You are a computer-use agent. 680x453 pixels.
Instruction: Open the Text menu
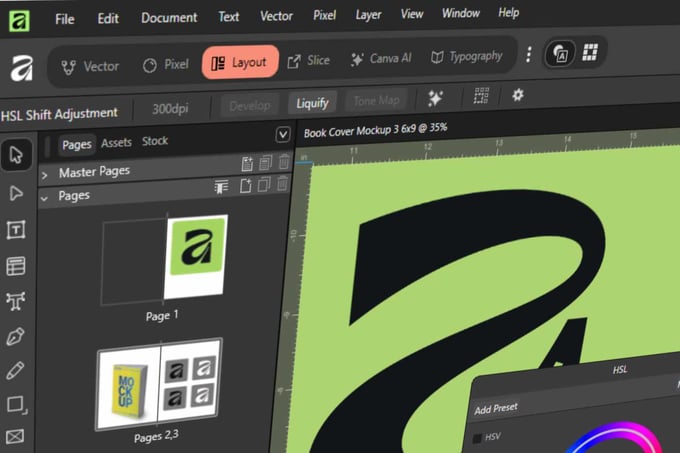[x=229, y=16]
